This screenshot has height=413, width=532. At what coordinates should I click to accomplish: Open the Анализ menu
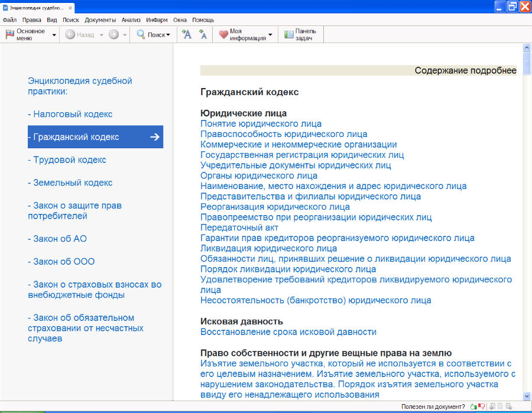click(x=131, y=19)
